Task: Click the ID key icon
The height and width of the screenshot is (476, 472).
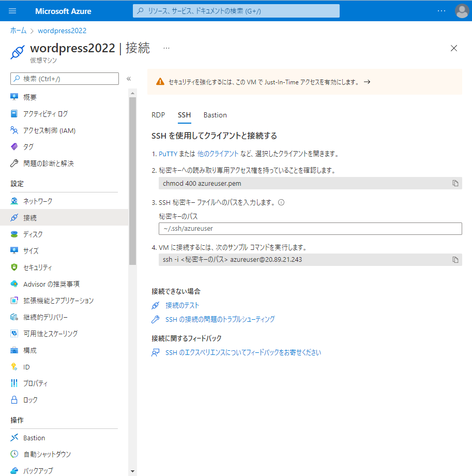Action: tap(14, 367)
